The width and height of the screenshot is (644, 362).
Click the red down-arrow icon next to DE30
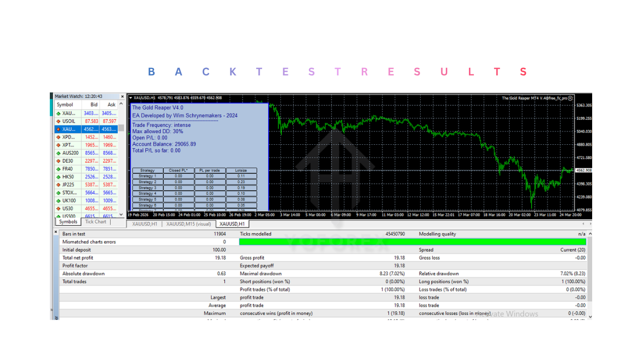click(x=58, y=161)
